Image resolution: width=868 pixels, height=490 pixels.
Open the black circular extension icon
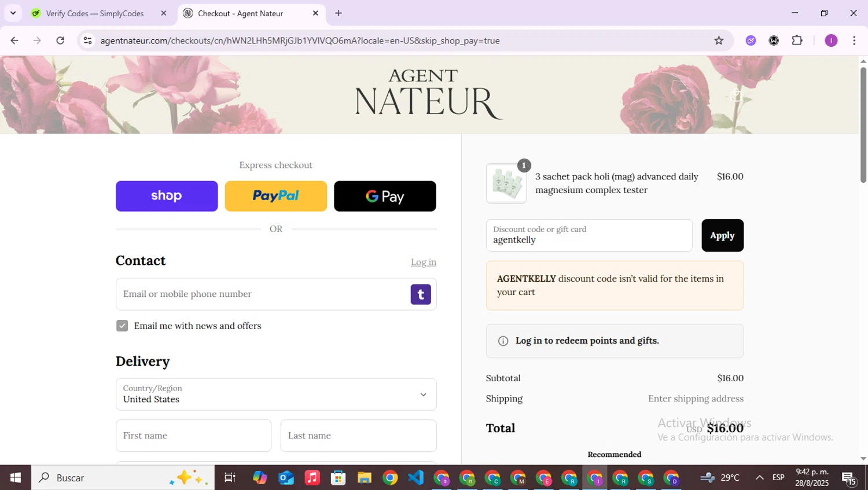coord(774,40)
